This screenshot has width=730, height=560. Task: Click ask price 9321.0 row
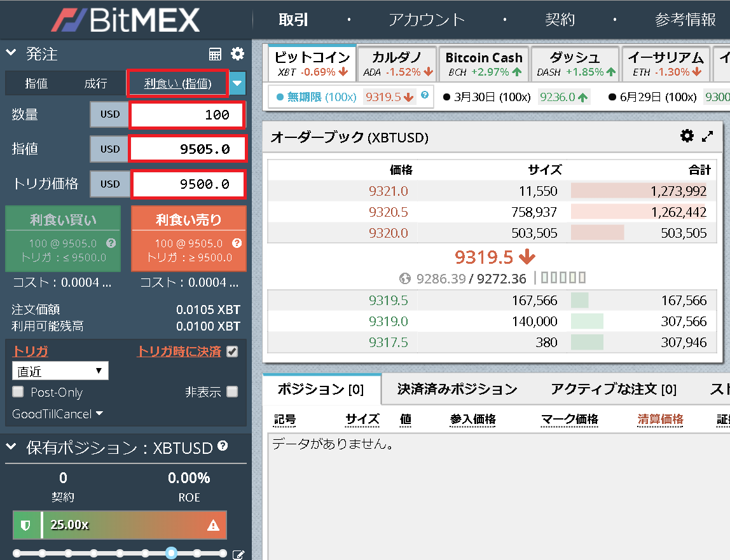pos(492,191)
